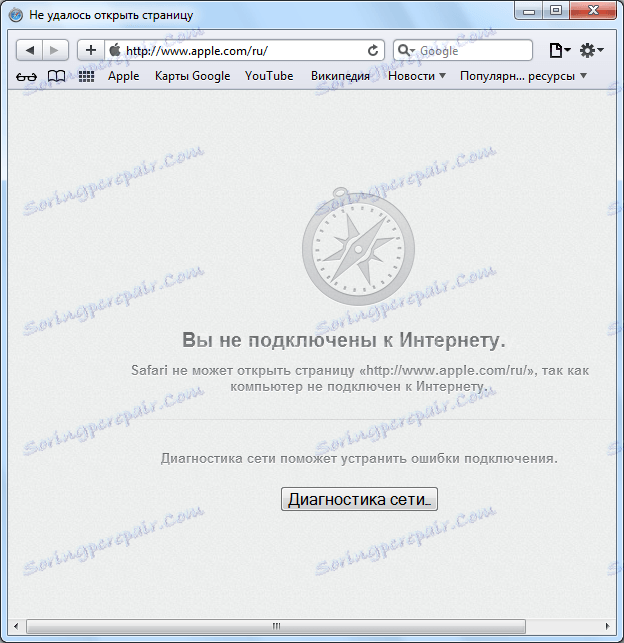The height and width of the screenshot is (643, 624).
Task: Open Top Sites grid icon
Action: point(86,76)
